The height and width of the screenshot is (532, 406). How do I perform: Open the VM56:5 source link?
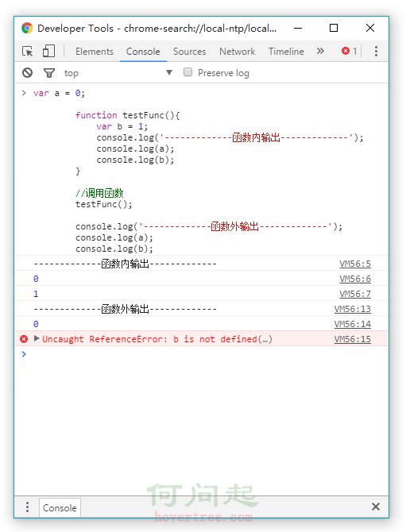355,264
